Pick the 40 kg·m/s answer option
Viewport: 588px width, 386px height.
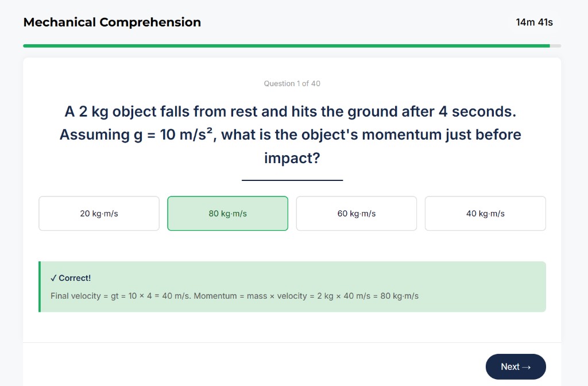coord(485,213)
